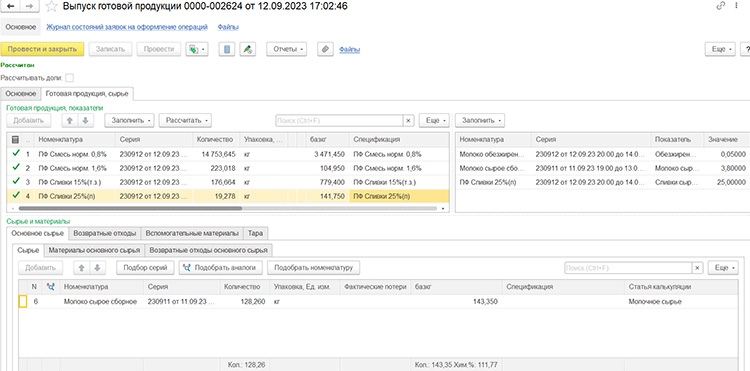Viewport: 750px width, 371px height.
Task: Open Файлы link beside the paperclip icon
Action: pos(350,49)
